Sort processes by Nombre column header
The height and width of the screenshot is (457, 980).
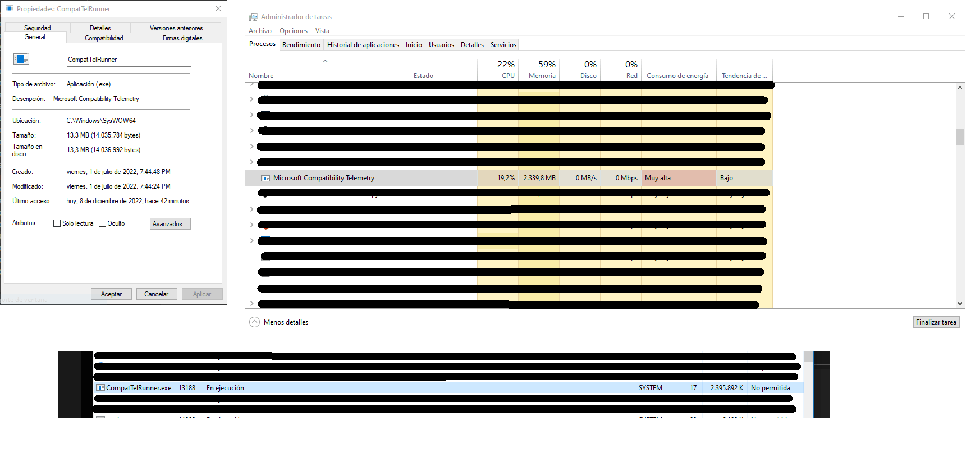point(327,70)
